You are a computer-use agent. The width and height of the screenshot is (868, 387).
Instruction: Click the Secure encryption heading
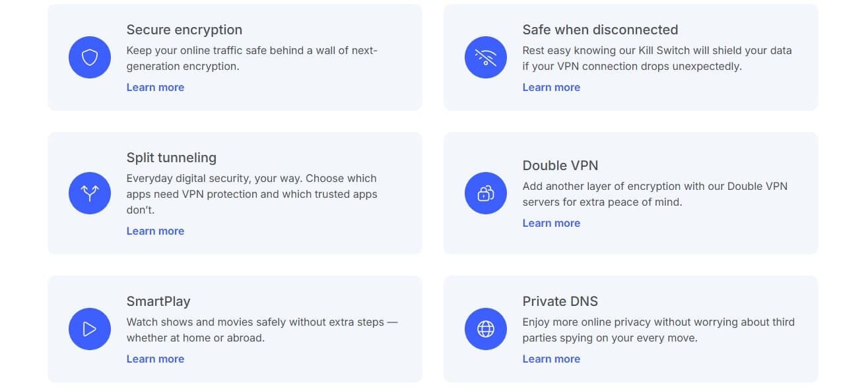click(x=184, y=30)
